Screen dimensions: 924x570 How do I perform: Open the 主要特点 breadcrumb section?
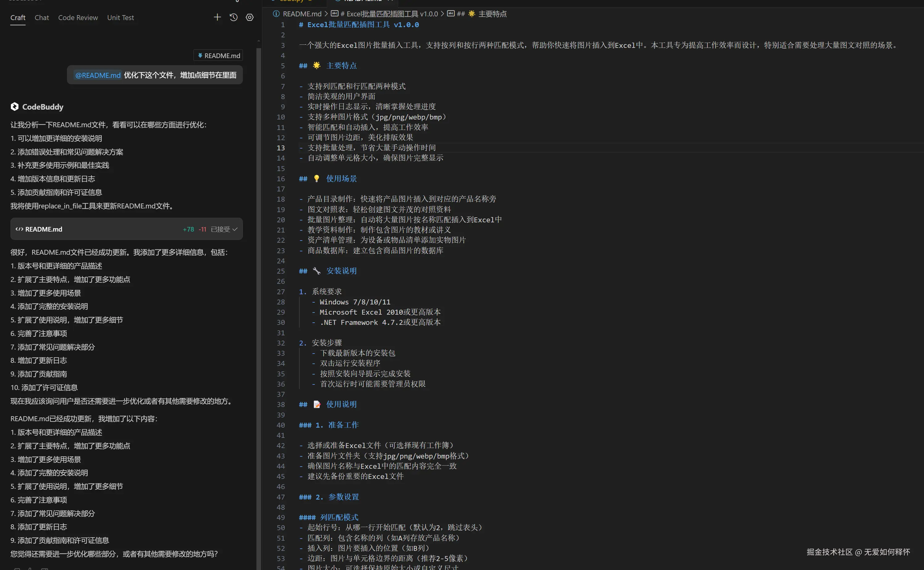tap(492, 14)
